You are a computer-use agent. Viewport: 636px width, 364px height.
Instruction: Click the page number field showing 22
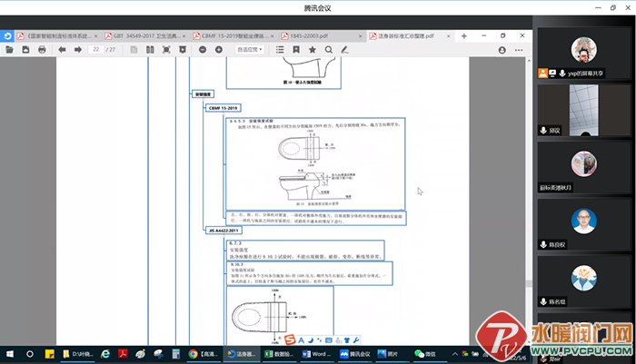(x=95, y=49)
